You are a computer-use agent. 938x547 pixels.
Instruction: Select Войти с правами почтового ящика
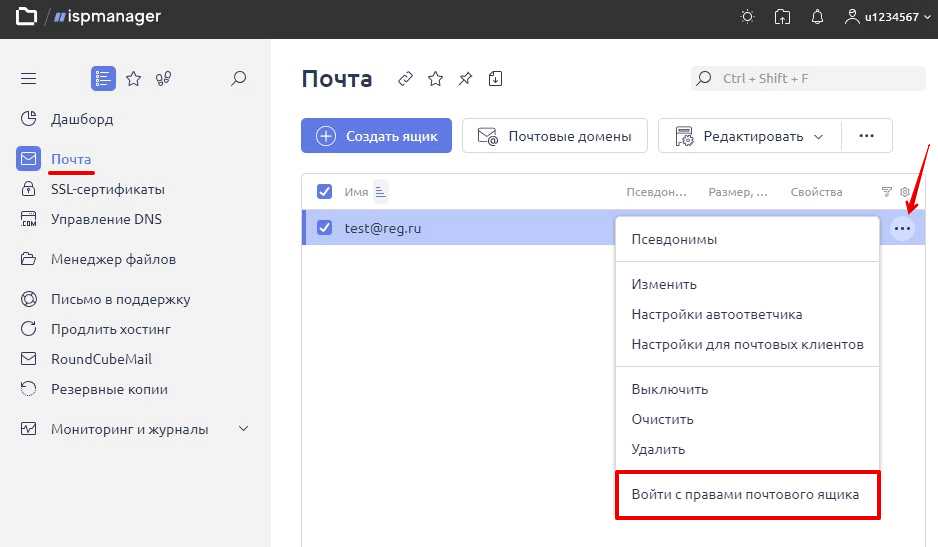click(745, 494)
